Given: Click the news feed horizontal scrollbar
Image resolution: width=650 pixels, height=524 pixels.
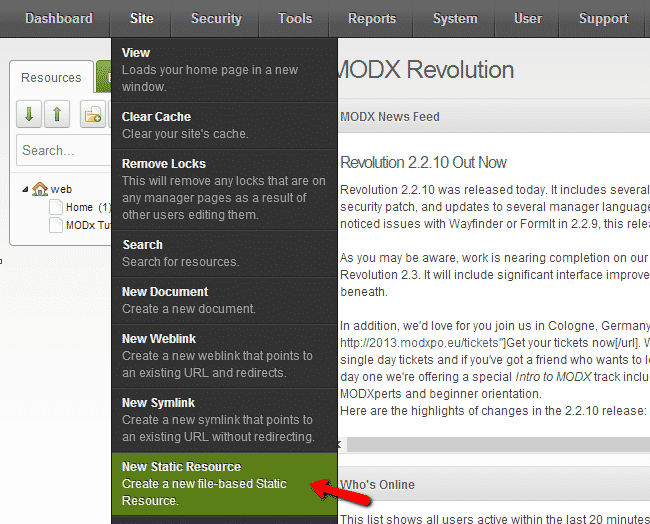Looking at the screenshot, I should click(495, 444).
